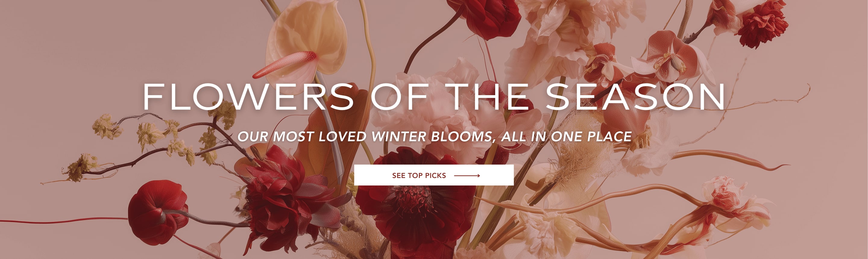Click the dark red rose at top center
Image resolution: width=868 pixels, height=259 pixels.
[x=485, y=17]
